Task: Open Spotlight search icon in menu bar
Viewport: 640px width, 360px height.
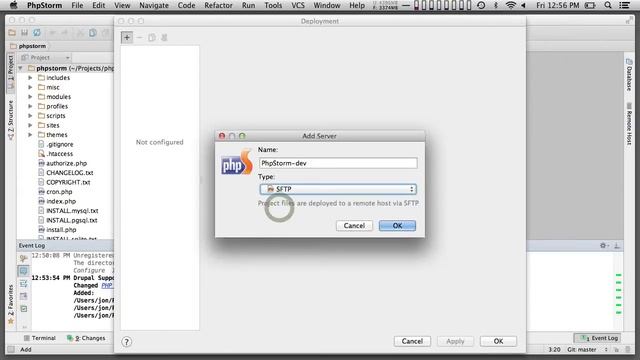Action: [x=608, y=5]
